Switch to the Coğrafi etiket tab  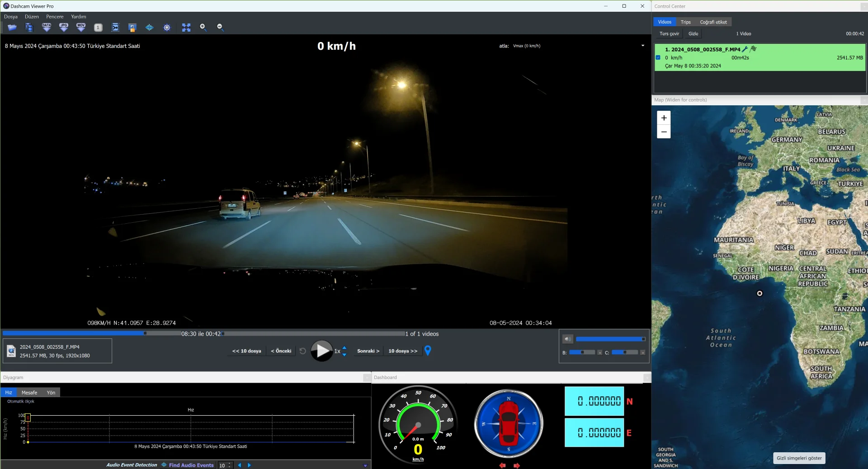pos(713,22)
